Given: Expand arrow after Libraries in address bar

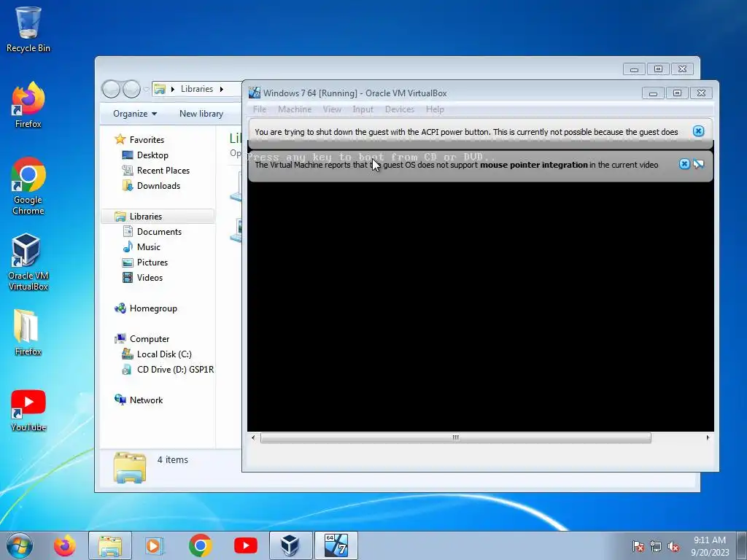Looking at the screenshot, I should [222, 89].
